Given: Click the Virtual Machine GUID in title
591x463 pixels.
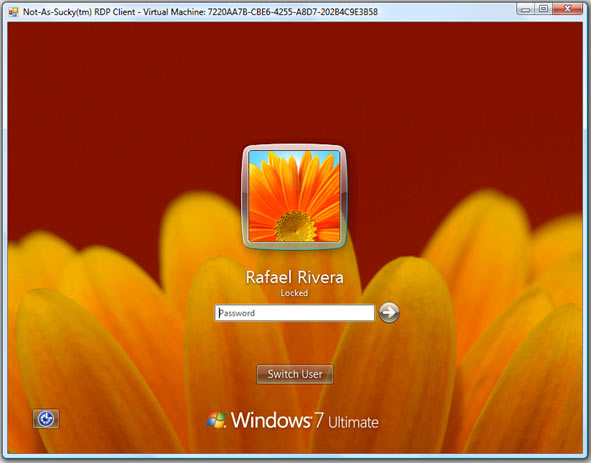Looking at the screenshot, I should (x=292, y=12).
